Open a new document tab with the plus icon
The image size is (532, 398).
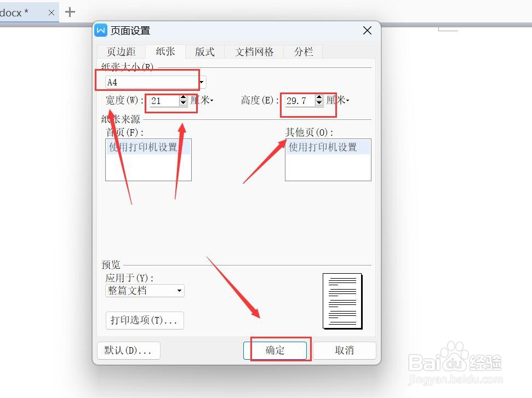point(70,12)
